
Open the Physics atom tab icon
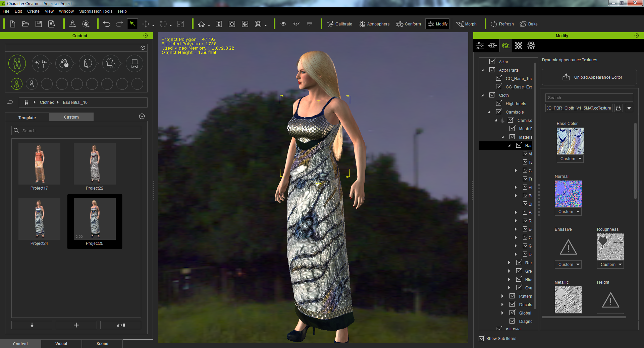click(x=531, y=46)
